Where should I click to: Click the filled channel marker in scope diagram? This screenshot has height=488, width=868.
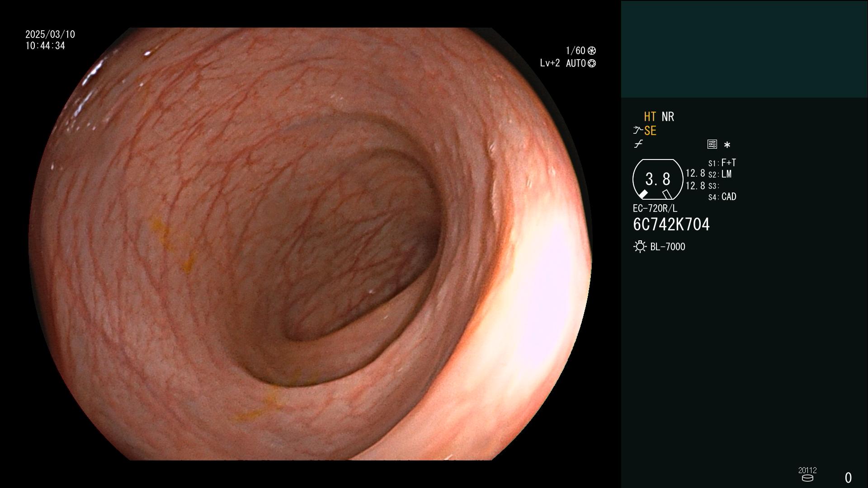643,194
